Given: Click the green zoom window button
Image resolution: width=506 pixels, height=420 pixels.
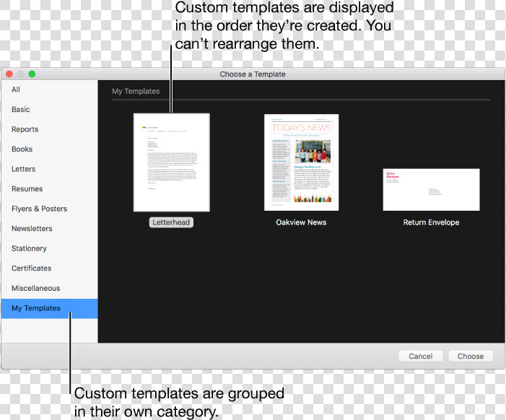Looking at the screenshot, I should (32, 74).
